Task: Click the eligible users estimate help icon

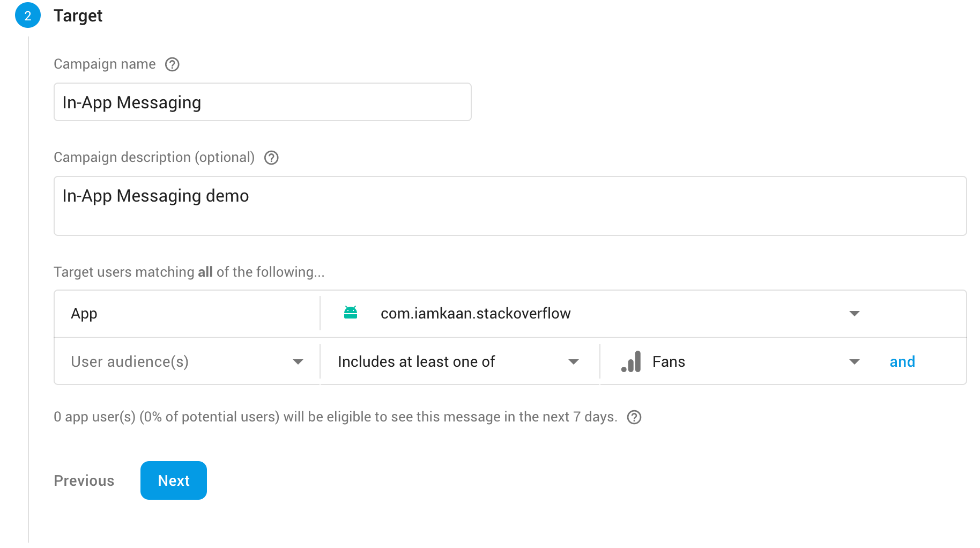Action: [634, 417]
